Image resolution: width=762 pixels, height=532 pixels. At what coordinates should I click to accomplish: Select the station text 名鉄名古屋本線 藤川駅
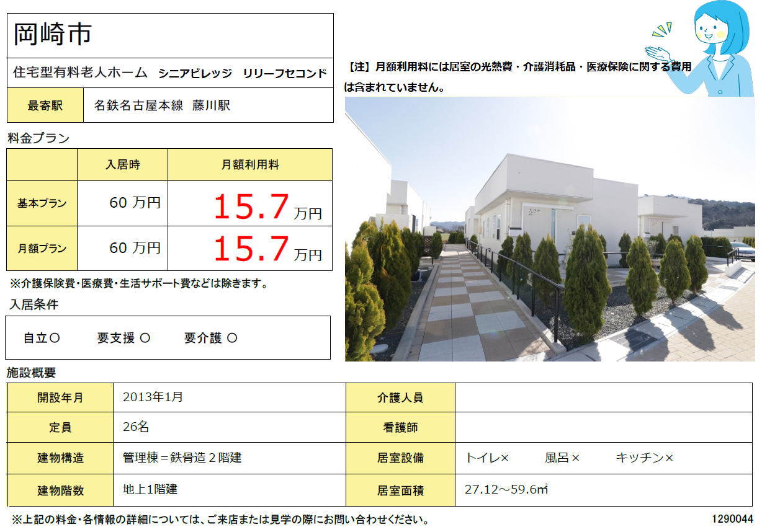[162, 105]
